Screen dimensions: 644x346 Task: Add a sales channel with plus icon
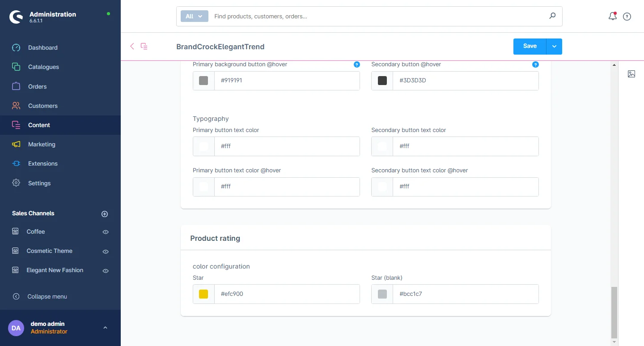click(105, 214)
